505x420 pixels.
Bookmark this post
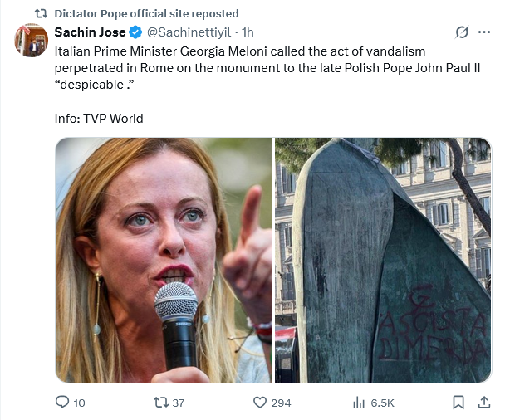click(458, 403)
